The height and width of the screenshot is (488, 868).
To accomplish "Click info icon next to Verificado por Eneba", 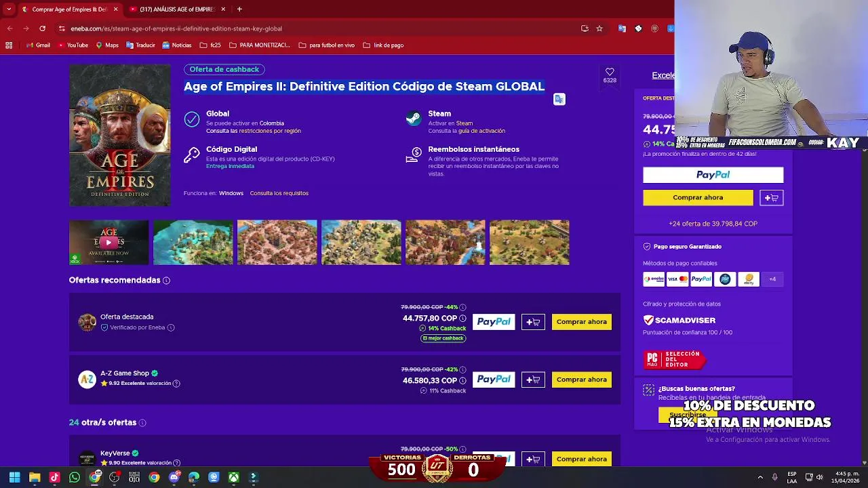I will click(171, 327).
